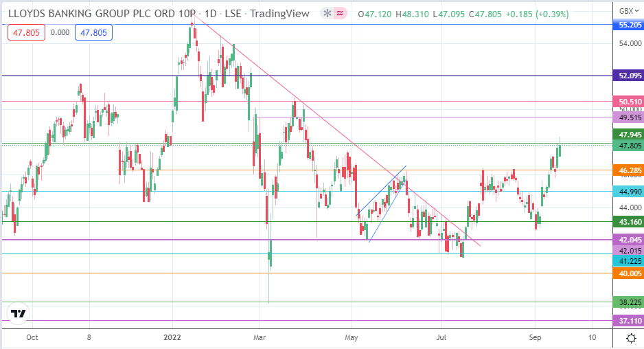Screen dimensions: 644x349
Task: Select the 44.990 cyan price label
Action: pos(628,192)
